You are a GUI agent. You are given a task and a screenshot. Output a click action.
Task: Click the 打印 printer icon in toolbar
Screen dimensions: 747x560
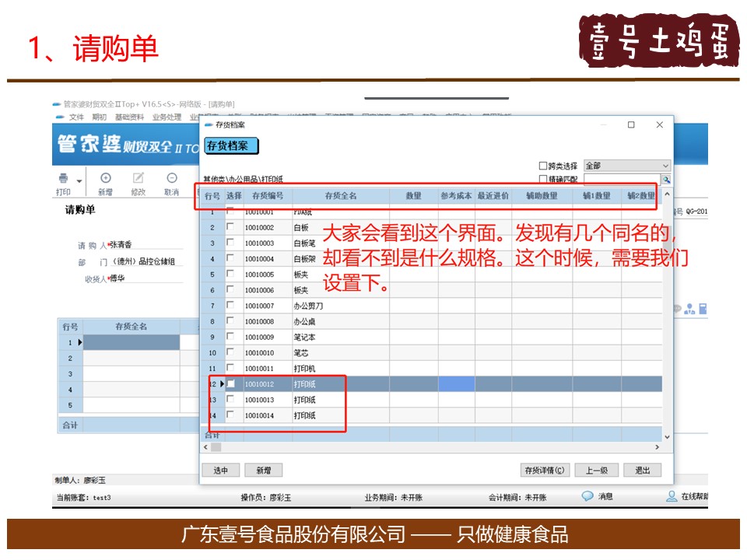63,178
